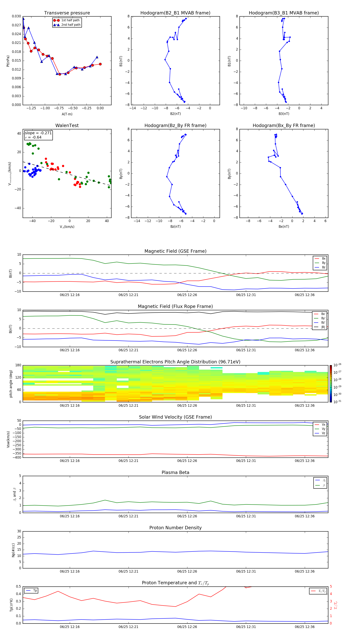Click the 'Bx' entry in GSE magnetic field legend
The width and height of the screenshot is (351, 644).
coord(320,259)
